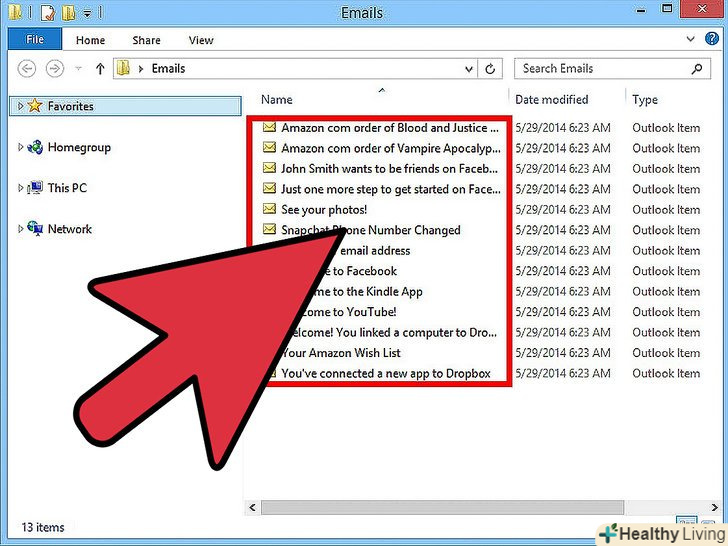Click the horizontal scrollbar thumb

coord(442,507)
